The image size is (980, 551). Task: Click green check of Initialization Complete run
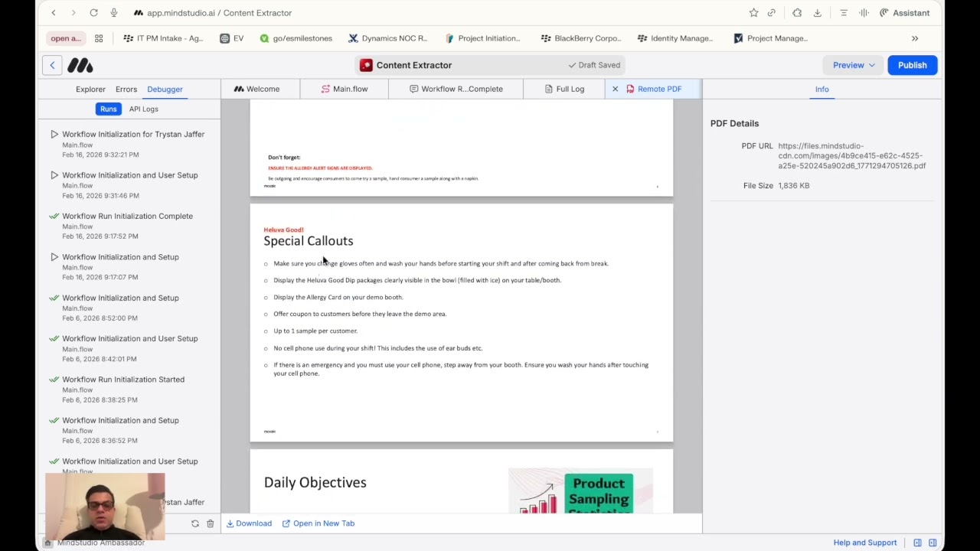[x=54, y=217]
